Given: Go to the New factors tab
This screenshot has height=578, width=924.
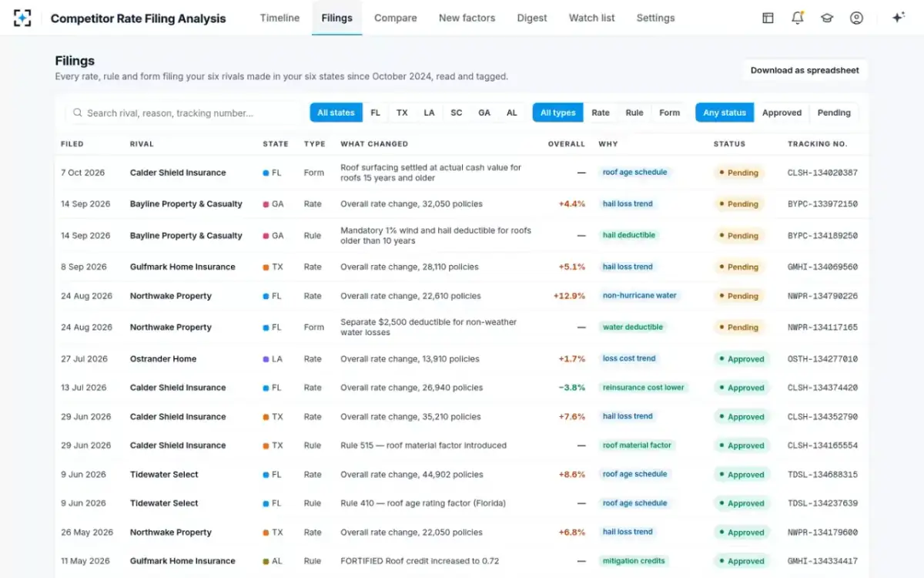Looking at the screenshot, I should [467, 18].
